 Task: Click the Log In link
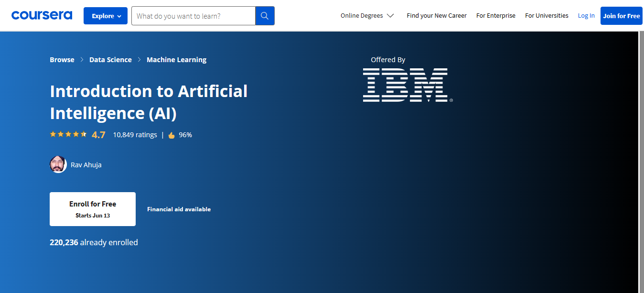click(x=586, y=16)
